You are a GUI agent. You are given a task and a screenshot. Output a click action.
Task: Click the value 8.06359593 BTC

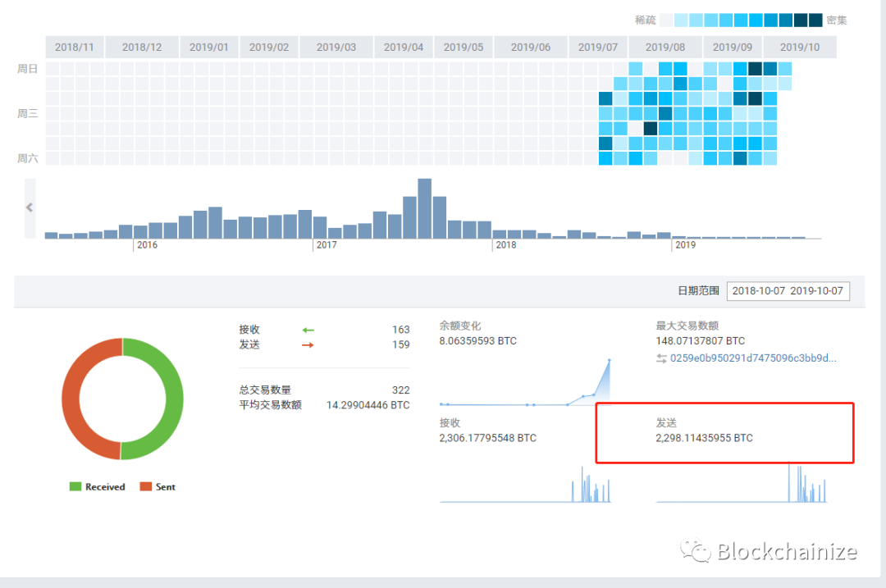(x=478, y=341)
